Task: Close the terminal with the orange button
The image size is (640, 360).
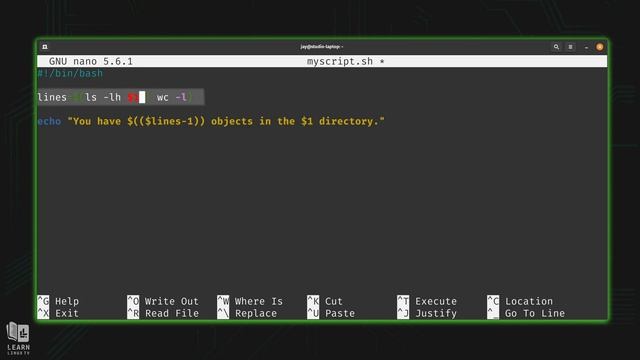Action: (x=600, y=47)
